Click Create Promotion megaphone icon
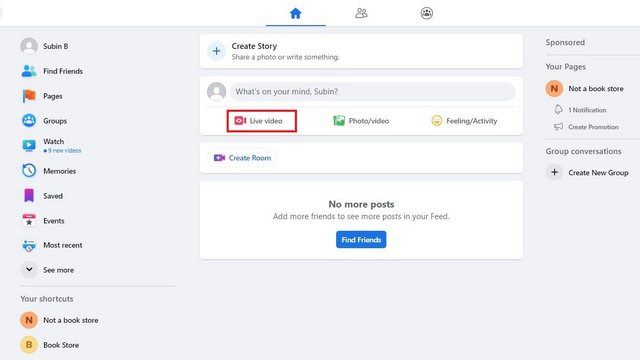 coord(558,127)
